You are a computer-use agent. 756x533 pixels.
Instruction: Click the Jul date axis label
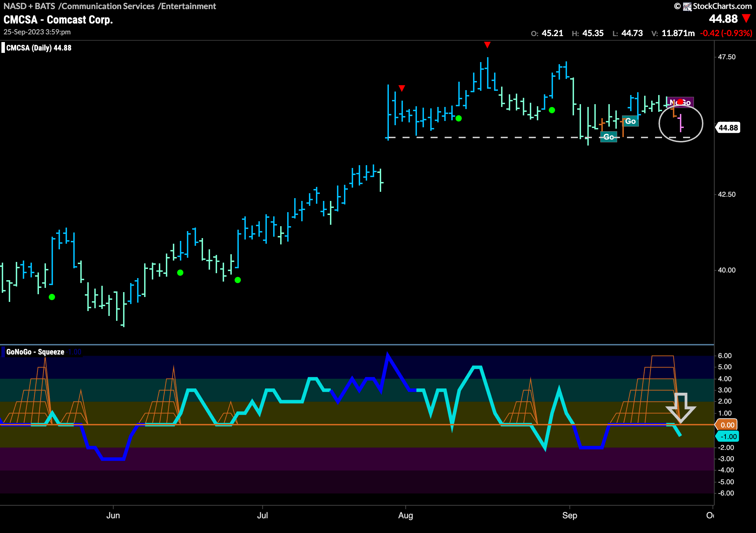point(262,515)
